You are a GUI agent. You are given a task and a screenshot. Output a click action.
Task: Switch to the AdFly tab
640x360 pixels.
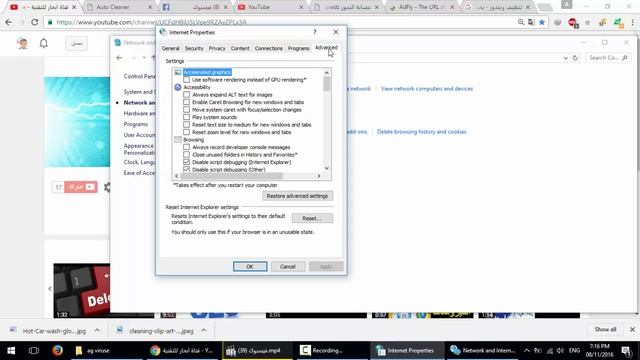pos(422,7)
